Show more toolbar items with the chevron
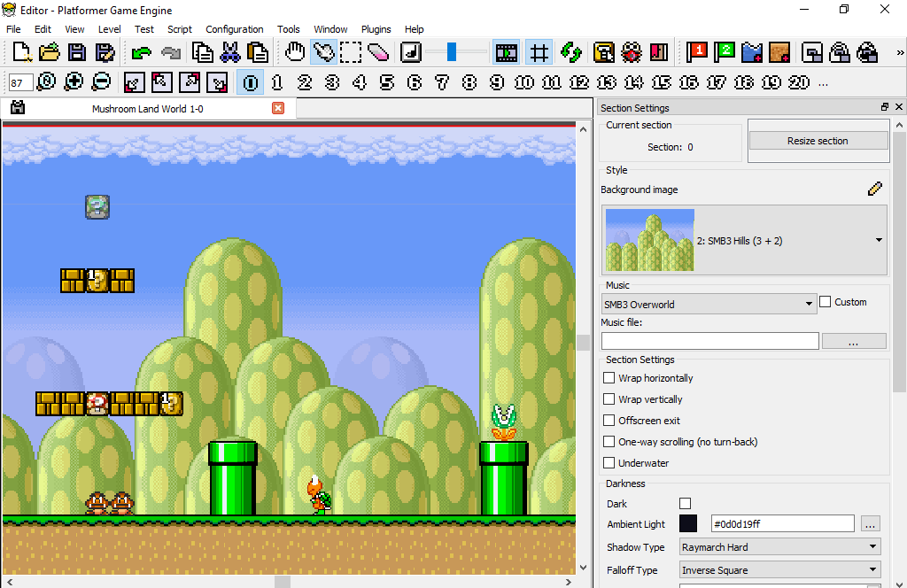Image resolution: width=907 pixels, height=588 pixels. click(x=900, y=52)
